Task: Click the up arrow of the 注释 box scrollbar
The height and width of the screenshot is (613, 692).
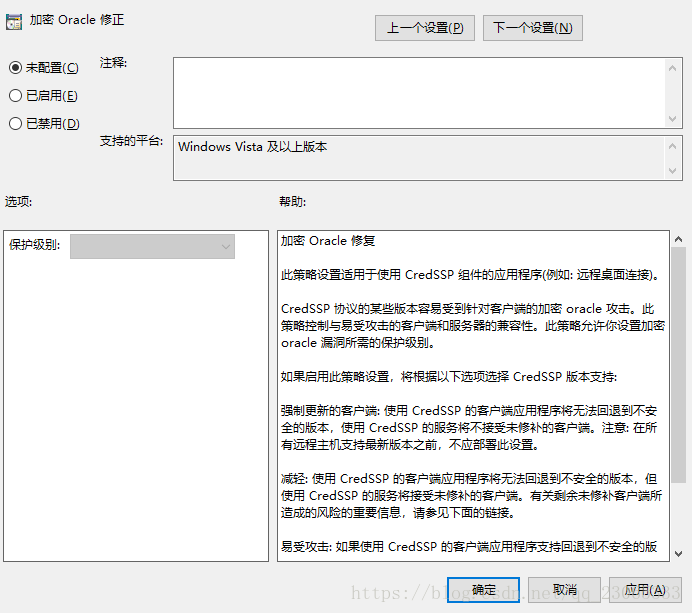Action: [673, 68]
